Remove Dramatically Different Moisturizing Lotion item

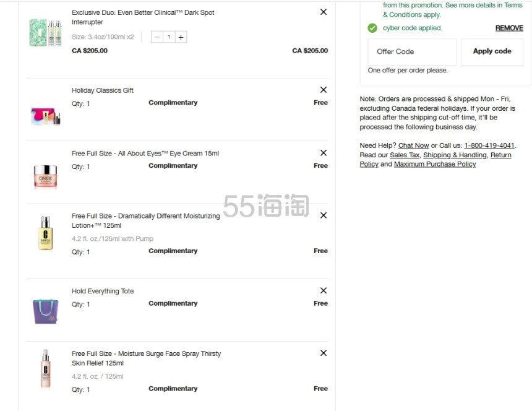[x=324, y=215]
